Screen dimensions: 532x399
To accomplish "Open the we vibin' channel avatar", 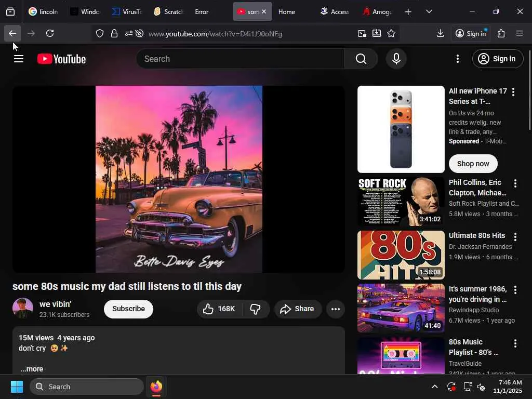I will click(23, 308).
